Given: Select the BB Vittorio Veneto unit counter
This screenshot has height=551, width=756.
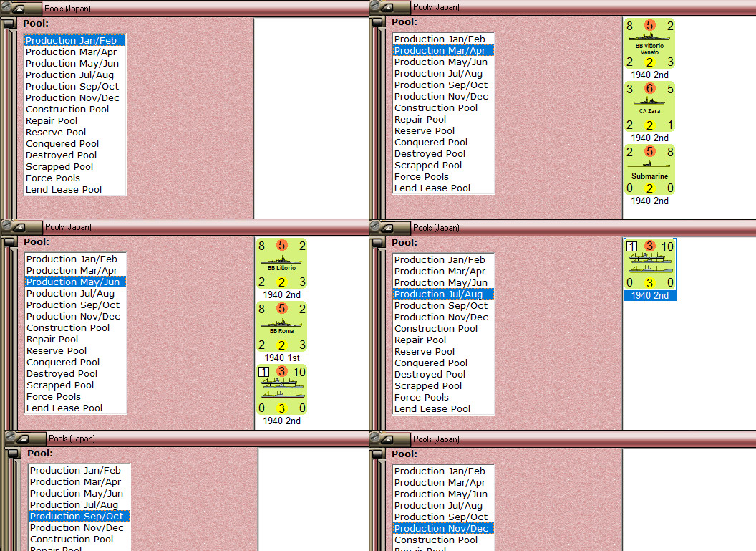Looking at the screenshot, I should point(649,44).
